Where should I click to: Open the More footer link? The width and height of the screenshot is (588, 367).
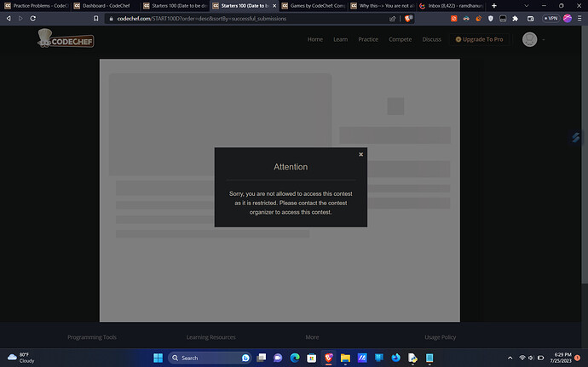click(x=312, y=337)
